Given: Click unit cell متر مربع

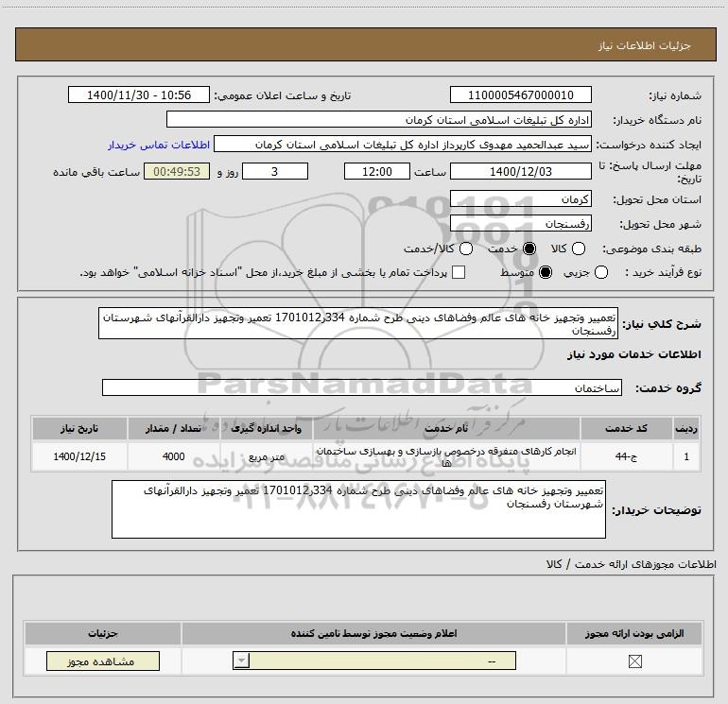Looking at the screenshot, I should (266, 456).
